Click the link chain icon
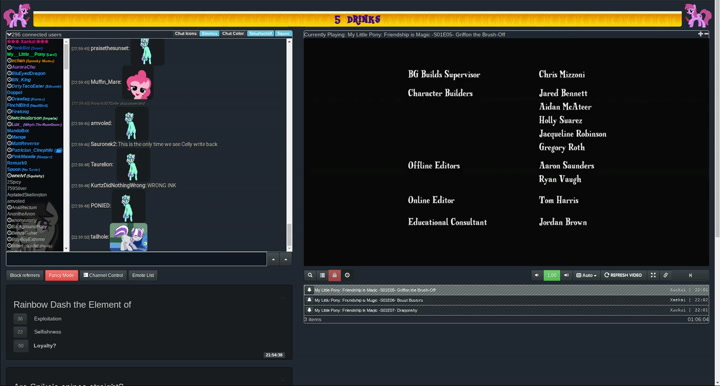 tap(665, 275)
